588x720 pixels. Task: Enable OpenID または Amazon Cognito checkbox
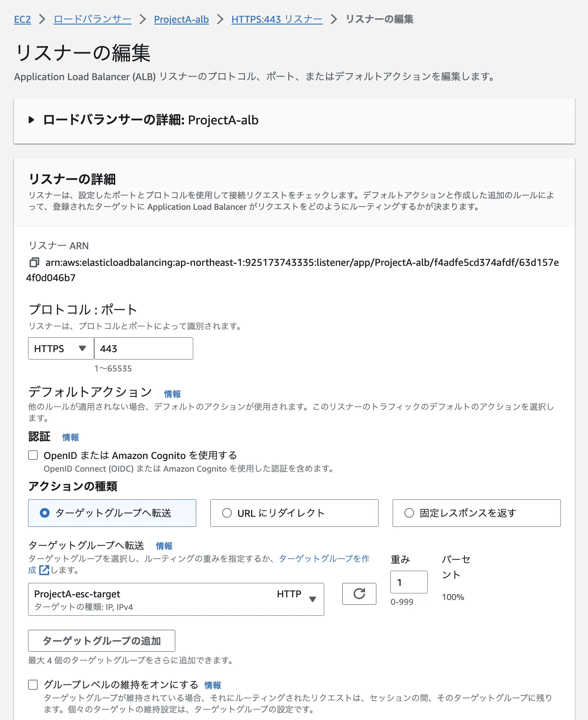click(x=33, y=455)
